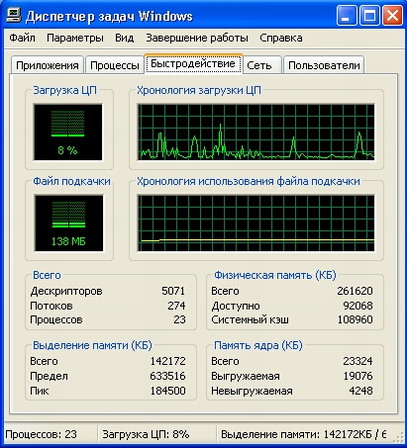Open the Справка menu
Image resolution: width=407 pixels, height=448 pixels.
pyautogui.click(x=281, y=38)
